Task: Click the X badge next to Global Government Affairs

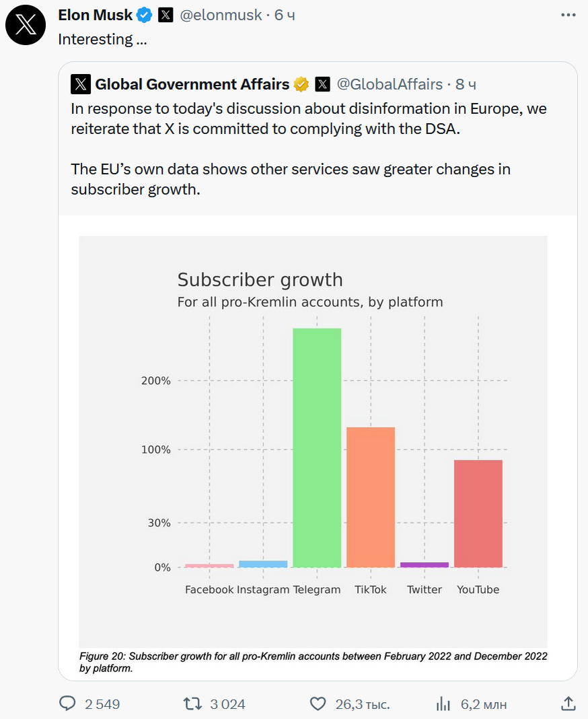Action: 323,84
